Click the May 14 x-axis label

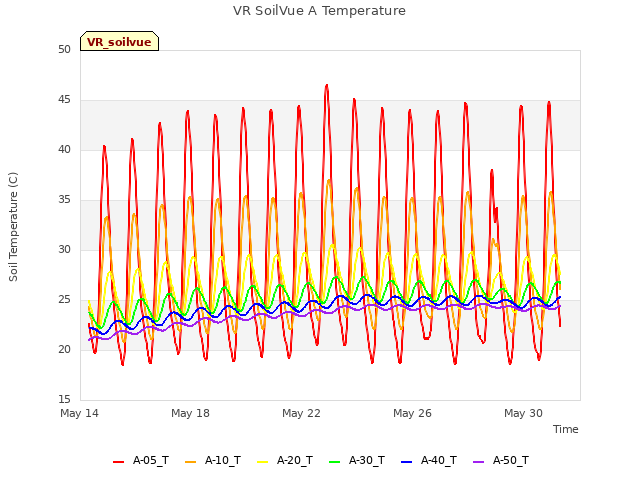79,413
